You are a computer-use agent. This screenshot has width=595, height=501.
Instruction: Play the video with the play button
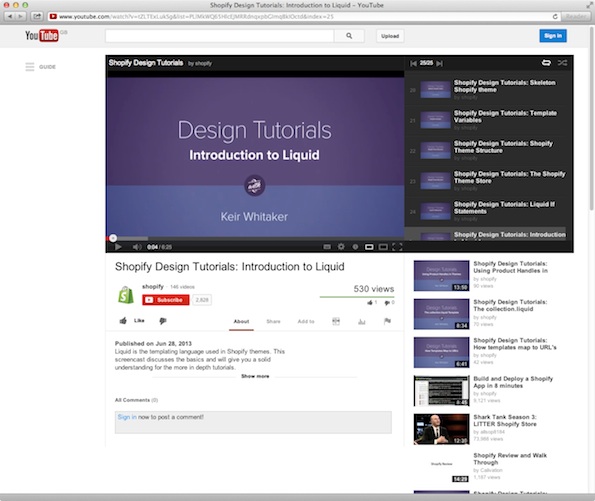point(118,247)
